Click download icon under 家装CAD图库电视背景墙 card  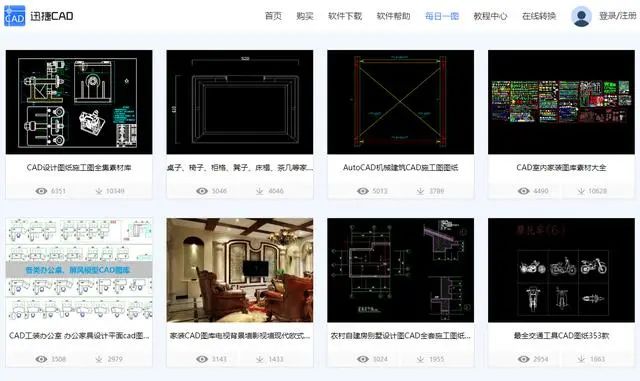click(x=260, y=359)
